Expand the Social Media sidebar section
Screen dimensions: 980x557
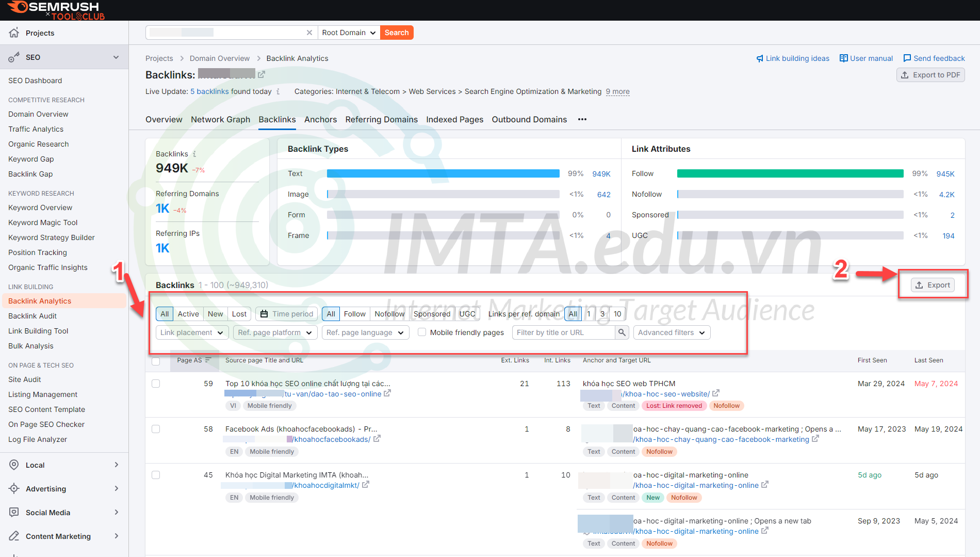(x=117, y=512)
